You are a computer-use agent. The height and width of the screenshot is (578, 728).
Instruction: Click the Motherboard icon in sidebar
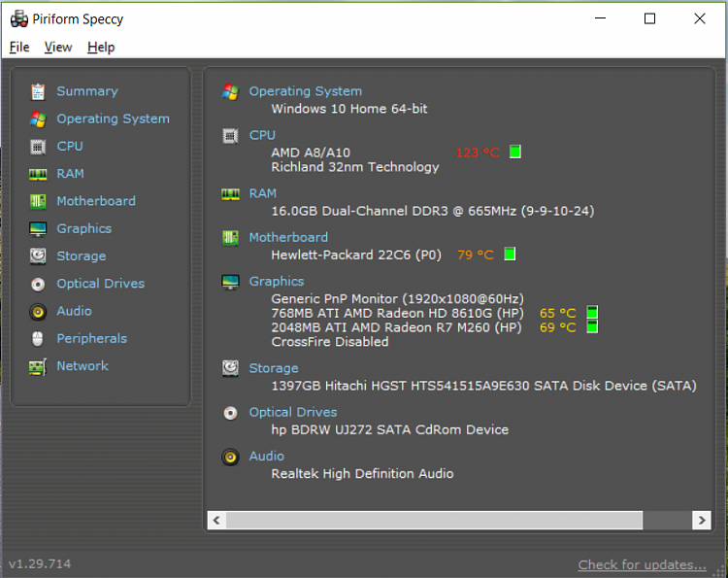click(38, 202)
